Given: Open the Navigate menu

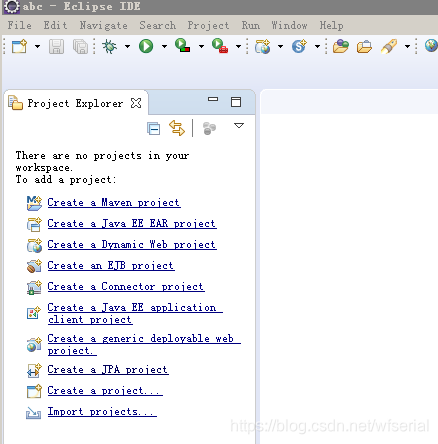Looking at the screenshot, I should click(x=104, y=25).
